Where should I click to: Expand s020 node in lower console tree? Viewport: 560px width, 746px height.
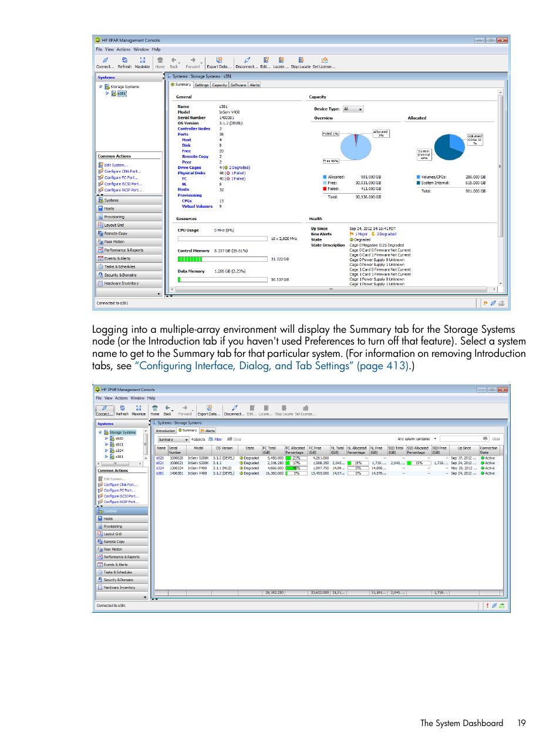(106, 438)
